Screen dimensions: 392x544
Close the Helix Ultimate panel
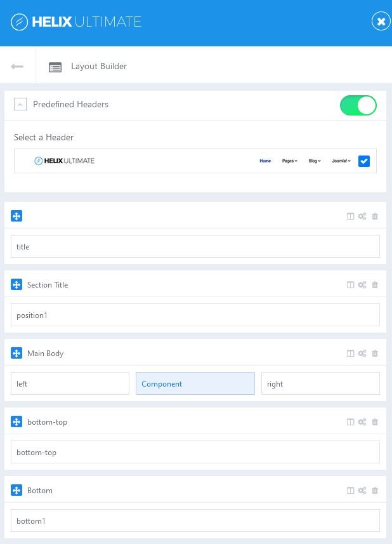pos(381,22)
